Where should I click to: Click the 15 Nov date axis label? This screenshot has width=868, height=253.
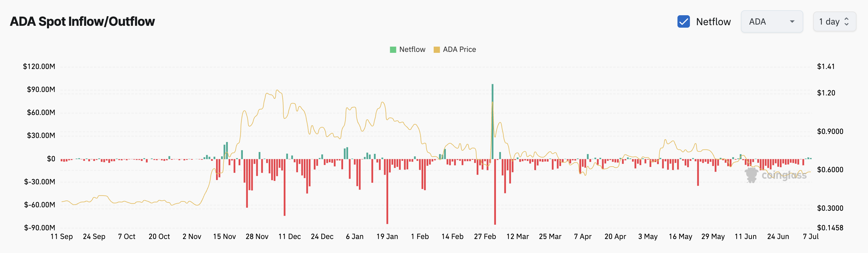pyautogui.click(x=224, y=237)
